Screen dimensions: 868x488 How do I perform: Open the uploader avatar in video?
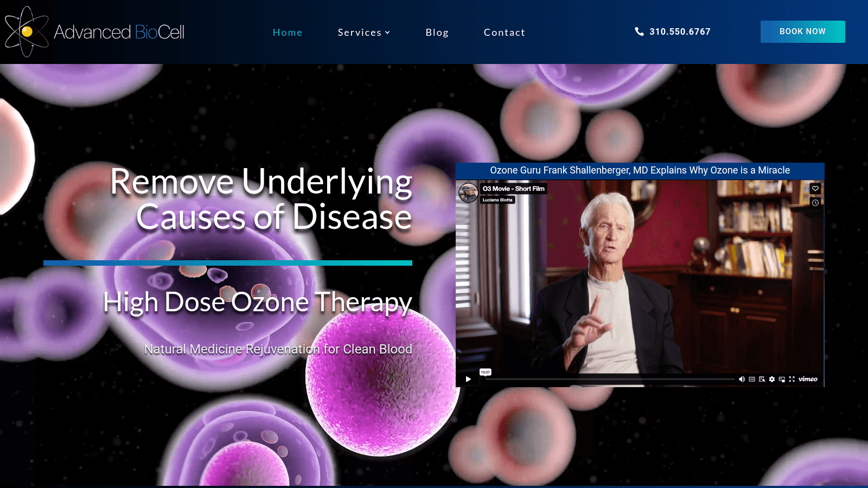coord(468,192)
